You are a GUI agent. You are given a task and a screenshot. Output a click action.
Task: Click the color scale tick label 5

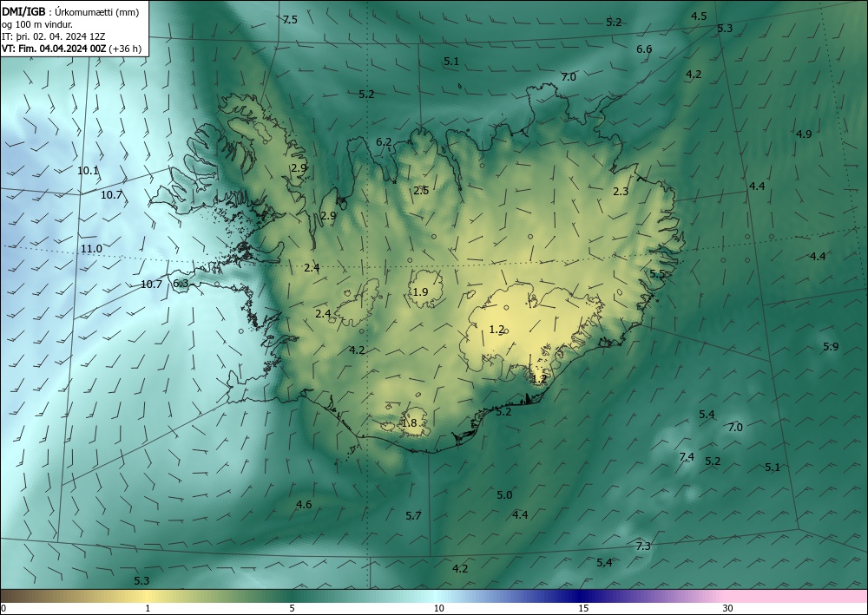point(292,608)
